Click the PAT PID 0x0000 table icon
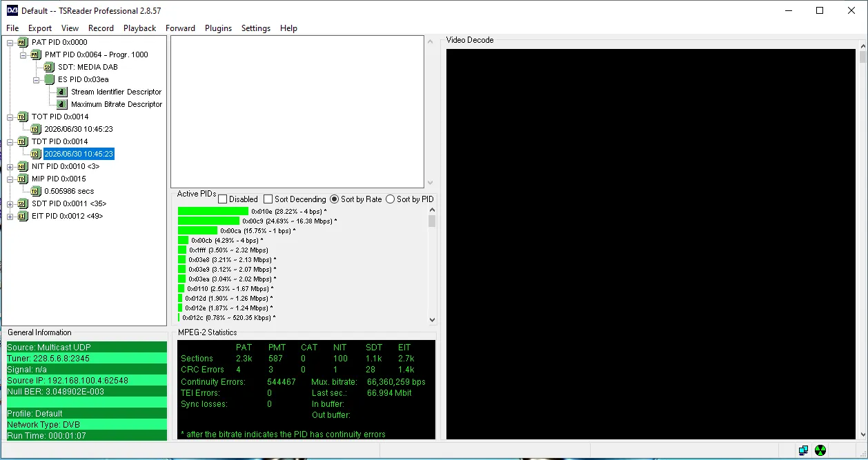868x460 pixels. tap(23, 42)
